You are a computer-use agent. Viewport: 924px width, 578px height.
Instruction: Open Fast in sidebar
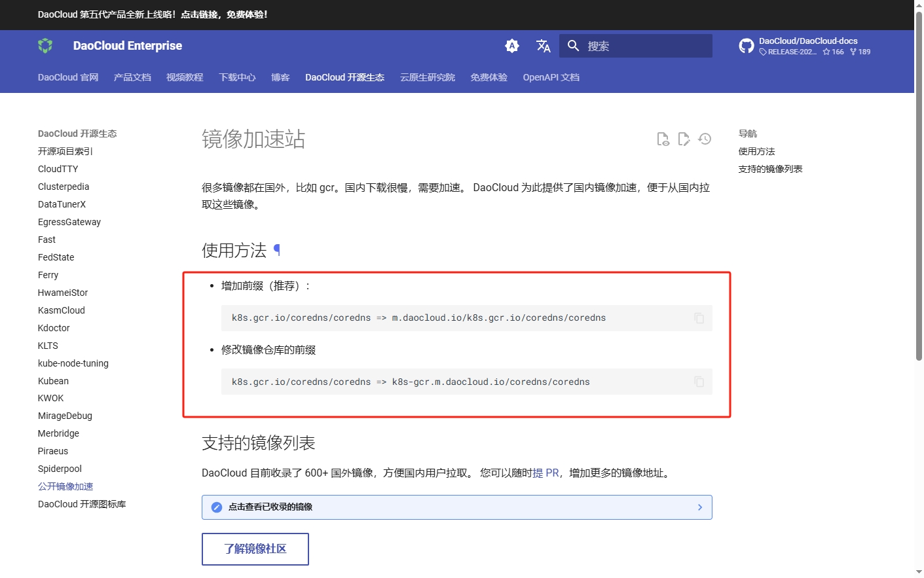point(46,240)
